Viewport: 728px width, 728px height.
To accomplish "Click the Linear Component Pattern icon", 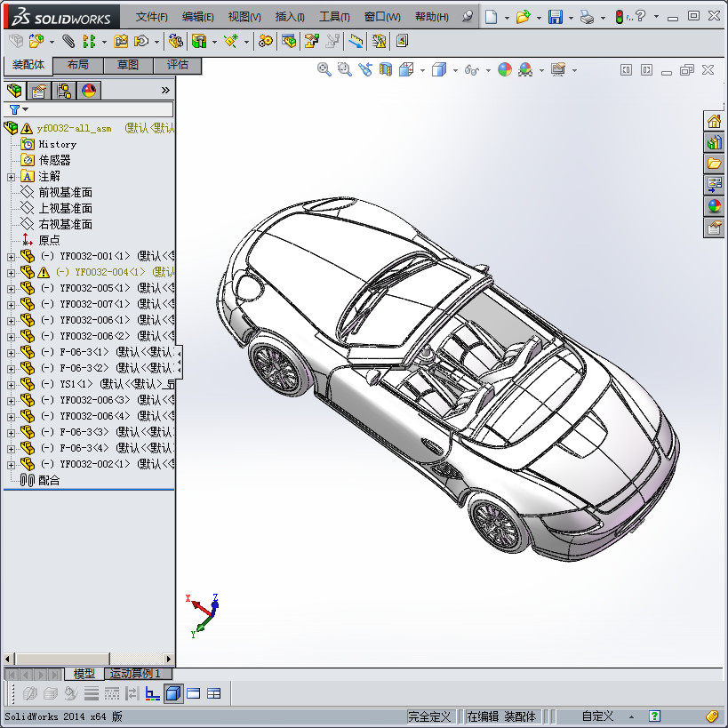I will coord(89,41).
